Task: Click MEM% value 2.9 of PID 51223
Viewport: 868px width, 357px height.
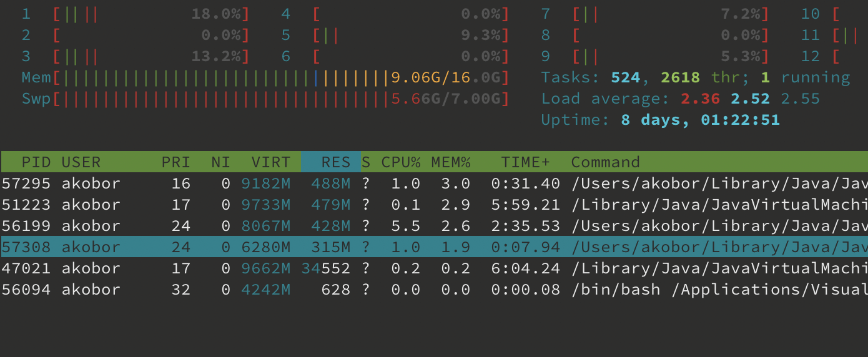Action: coord(456,205)
